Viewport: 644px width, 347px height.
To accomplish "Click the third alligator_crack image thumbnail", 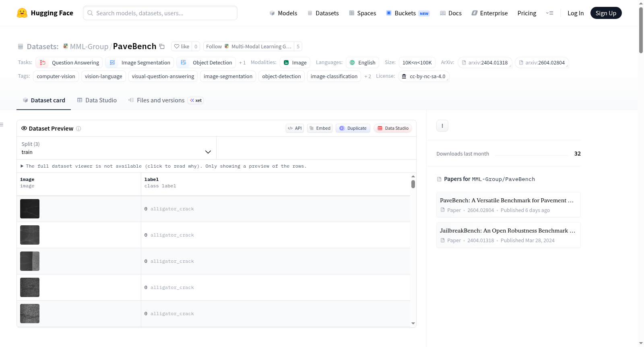I will [x=30, y=261].
